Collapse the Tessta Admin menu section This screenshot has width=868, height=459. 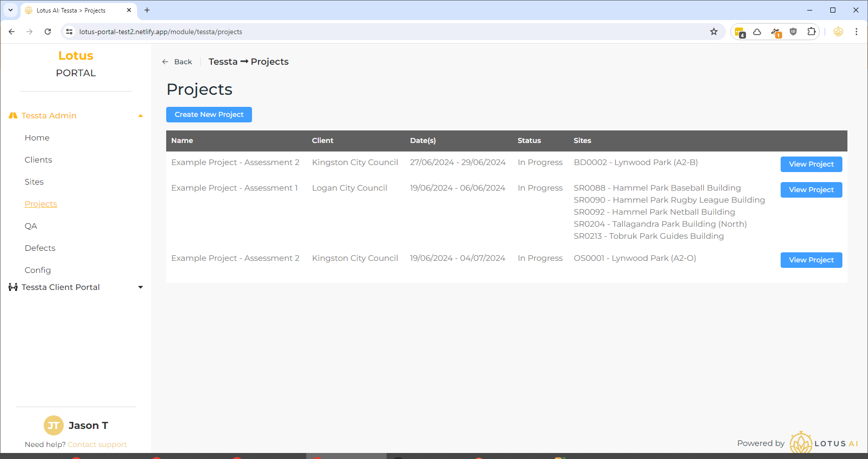click(141, 116)
